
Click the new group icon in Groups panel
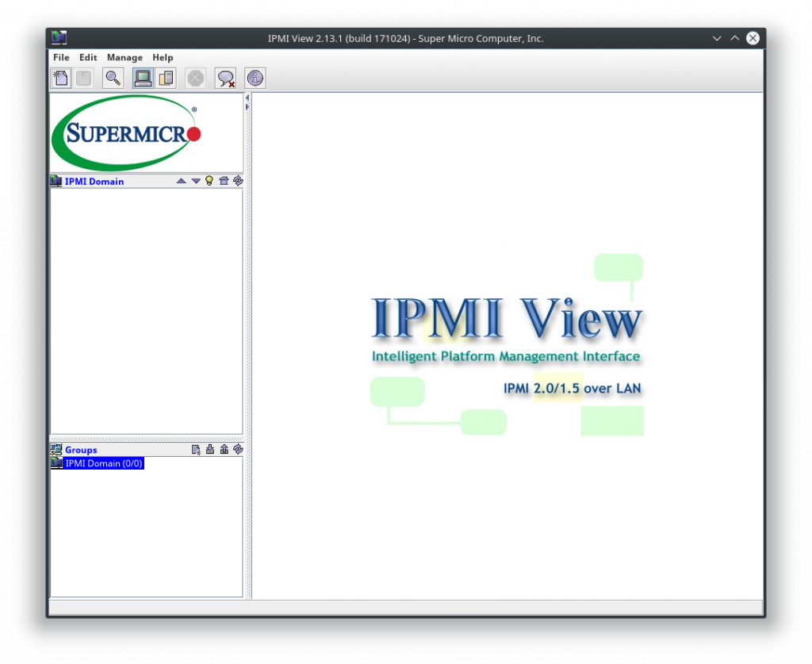click(x=196, y=449)
